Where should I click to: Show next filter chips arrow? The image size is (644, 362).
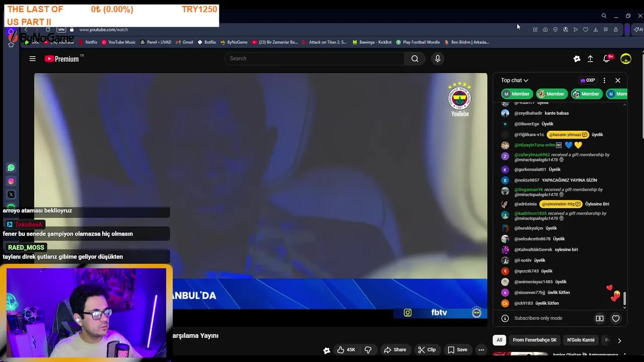point(619,340)
